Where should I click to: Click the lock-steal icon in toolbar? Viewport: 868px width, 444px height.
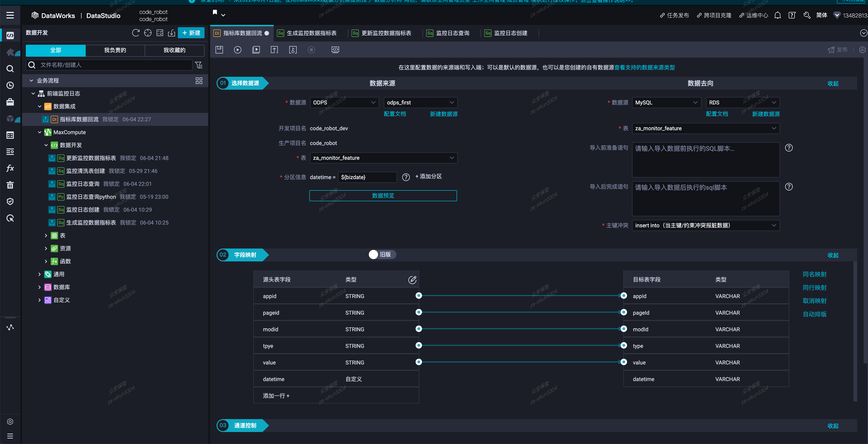coord(293,50)
